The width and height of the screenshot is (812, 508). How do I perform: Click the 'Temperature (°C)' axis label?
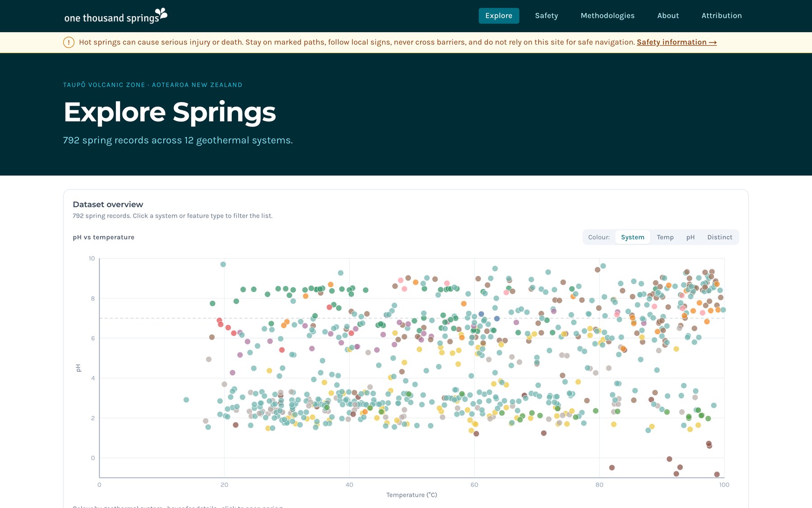pyautogui.click(x=411, y=495)
